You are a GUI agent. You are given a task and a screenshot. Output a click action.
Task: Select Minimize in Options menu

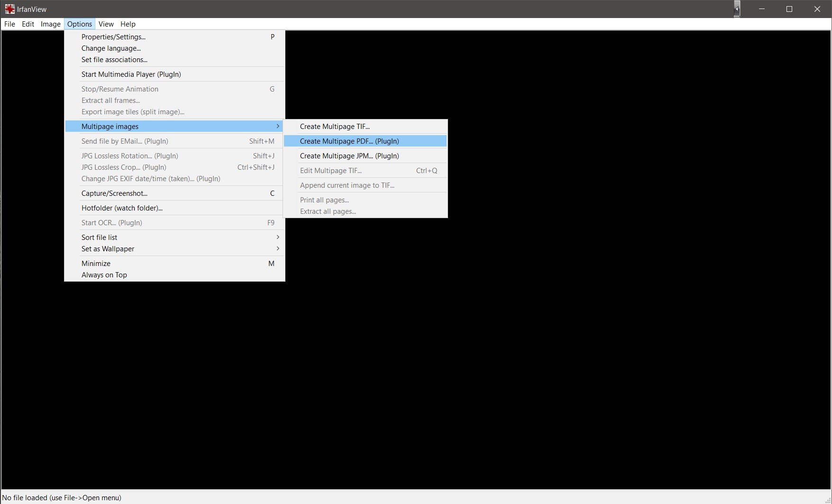coord(175,264)
